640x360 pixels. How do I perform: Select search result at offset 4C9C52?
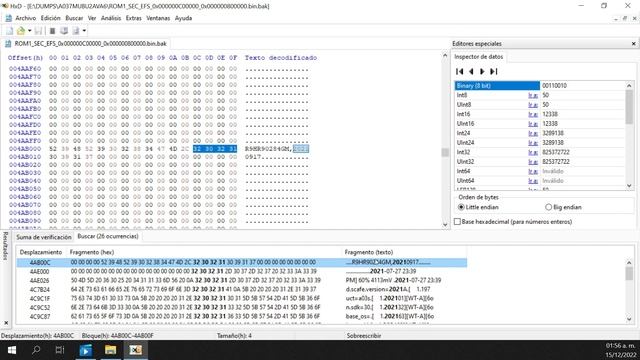(x=242, y=307)
